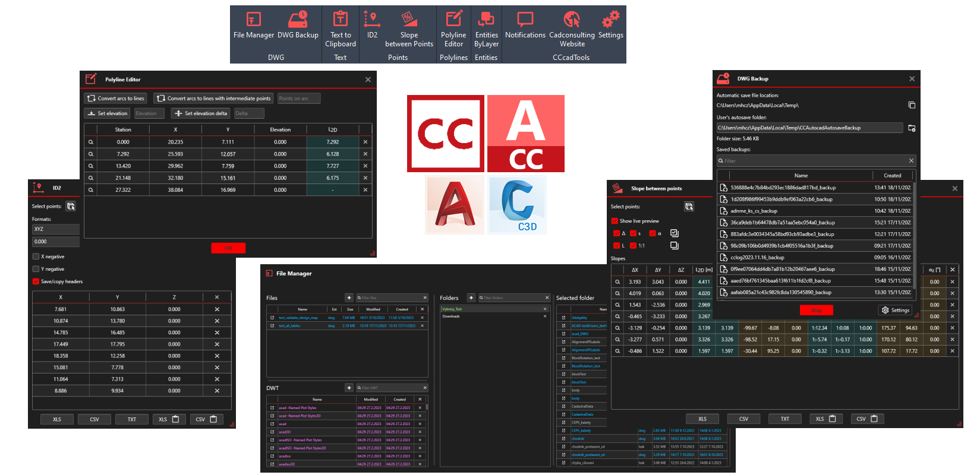Toggle the s checkbox in Slope window

coord(633,233)
